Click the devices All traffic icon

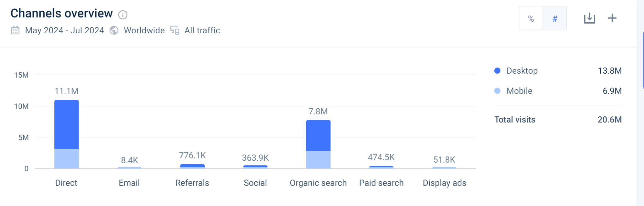pos(175,31)
